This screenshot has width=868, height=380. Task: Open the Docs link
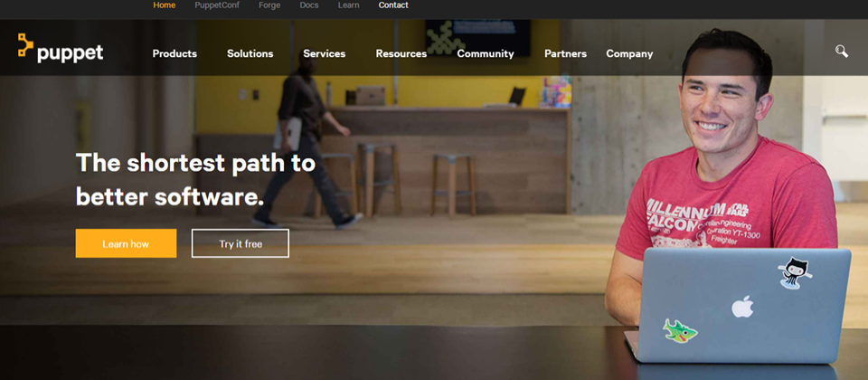(x=309, y=5)
